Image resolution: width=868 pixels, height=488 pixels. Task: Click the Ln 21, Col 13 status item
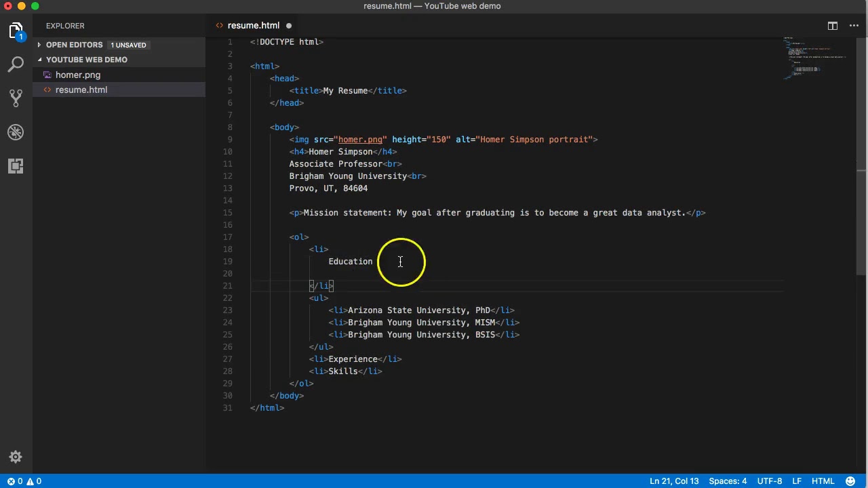pos(673,481)
